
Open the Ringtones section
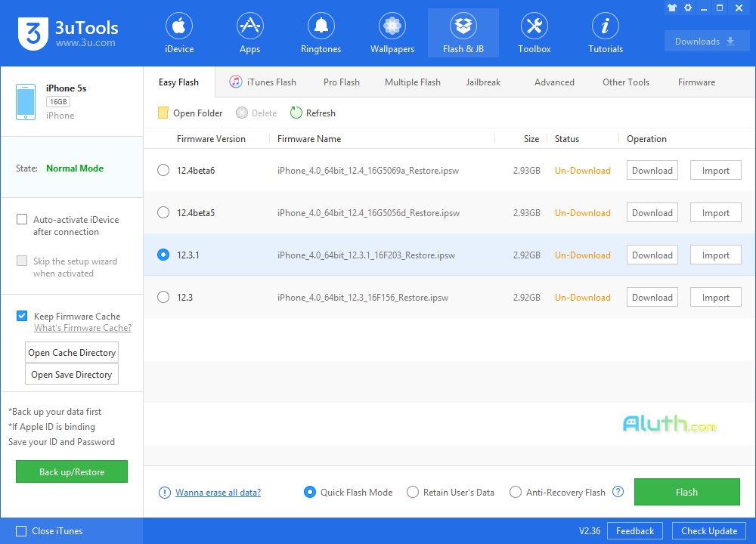click(x=321, y=32)
